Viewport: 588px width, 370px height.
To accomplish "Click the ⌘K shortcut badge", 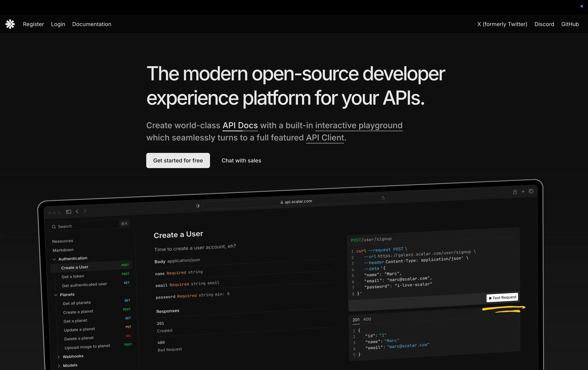I will click(124, 224).
